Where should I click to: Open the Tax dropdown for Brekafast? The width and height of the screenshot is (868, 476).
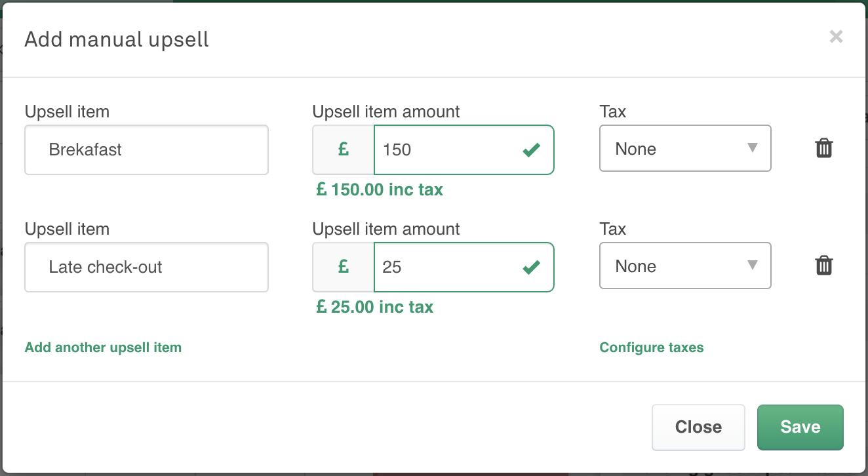[685, 149]
